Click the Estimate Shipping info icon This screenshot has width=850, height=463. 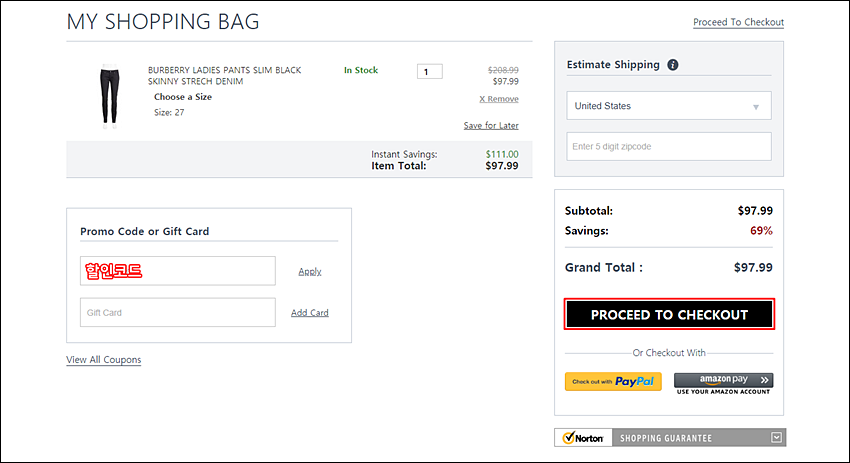point(673,65)
